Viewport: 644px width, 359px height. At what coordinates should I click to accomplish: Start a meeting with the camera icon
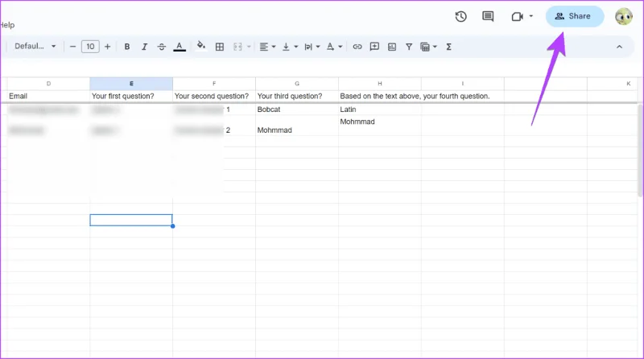(x=517, y=16)
